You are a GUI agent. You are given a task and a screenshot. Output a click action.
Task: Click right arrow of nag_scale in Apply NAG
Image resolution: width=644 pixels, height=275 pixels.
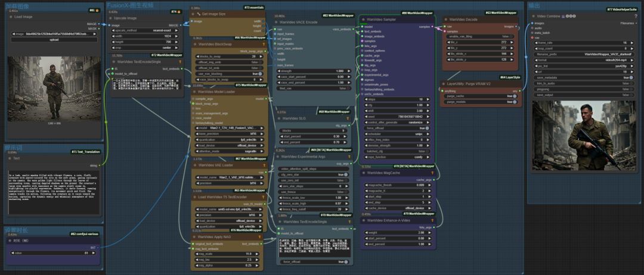pyautogui.click(x=257, y=254)
